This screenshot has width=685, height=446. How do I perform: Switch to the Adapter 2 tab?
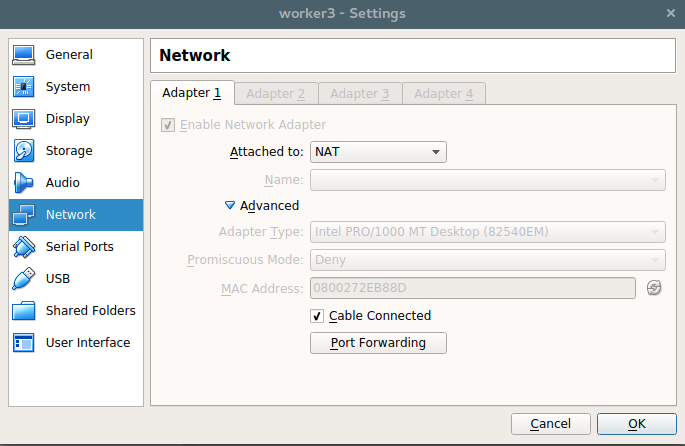tap(276, 93)
